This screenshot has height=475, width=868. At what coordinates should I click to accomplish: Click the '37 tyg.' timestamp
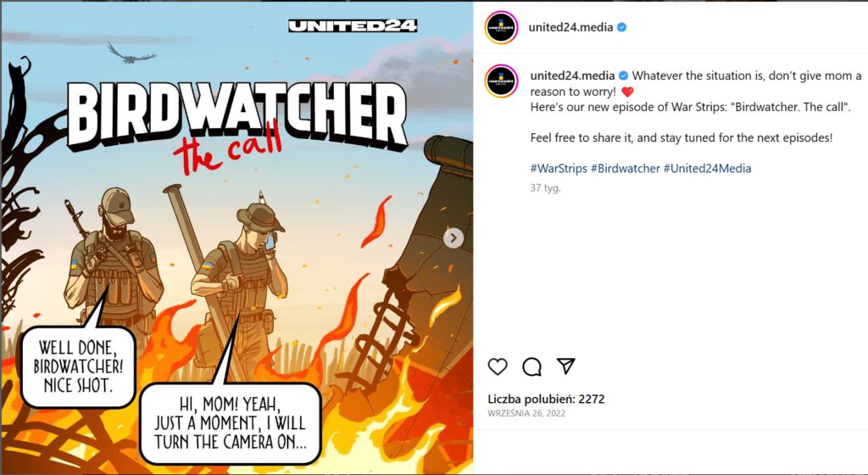coord(545,188)
